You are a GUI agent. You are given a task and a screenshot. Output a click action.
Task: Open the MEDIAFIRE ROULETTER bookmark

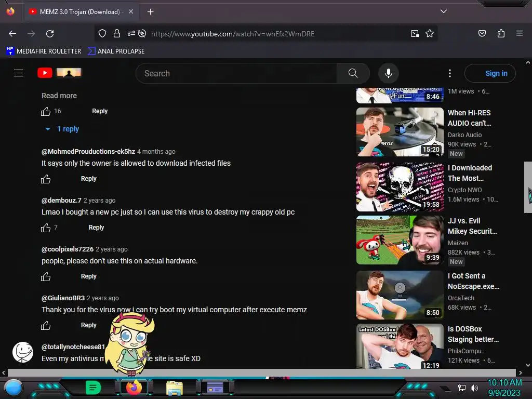pos(44,51)
